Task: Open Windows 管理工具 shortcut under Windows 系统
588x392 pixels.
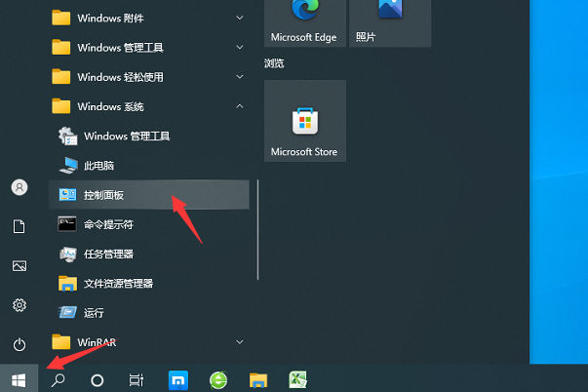Action: coord(149,136)
